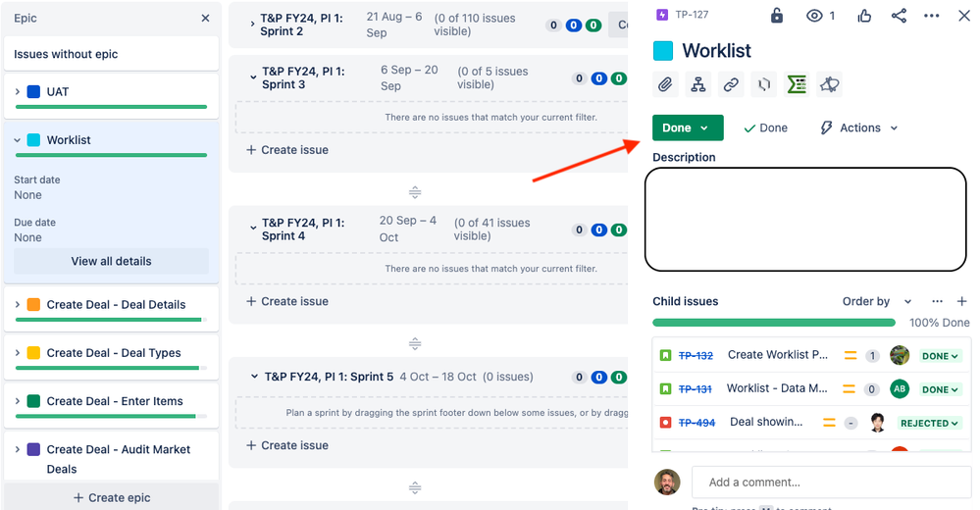Click the AB assignee avatar on TP-131
This screenshot has height=510, width=980.
coord(900,388)
